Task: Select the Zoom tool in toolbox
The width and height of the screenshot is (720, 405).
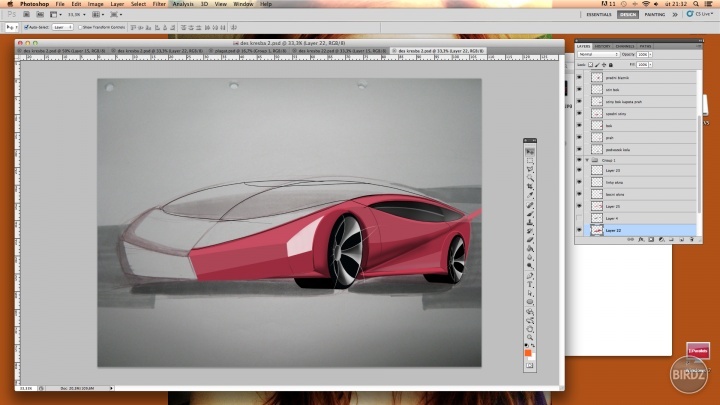Action: click(530, 338)
